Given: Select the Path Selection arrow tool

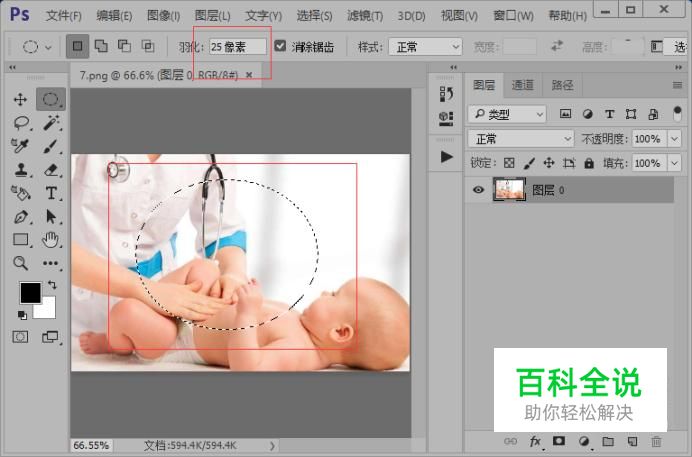Looking at the screenshot, I should (51, 217).
